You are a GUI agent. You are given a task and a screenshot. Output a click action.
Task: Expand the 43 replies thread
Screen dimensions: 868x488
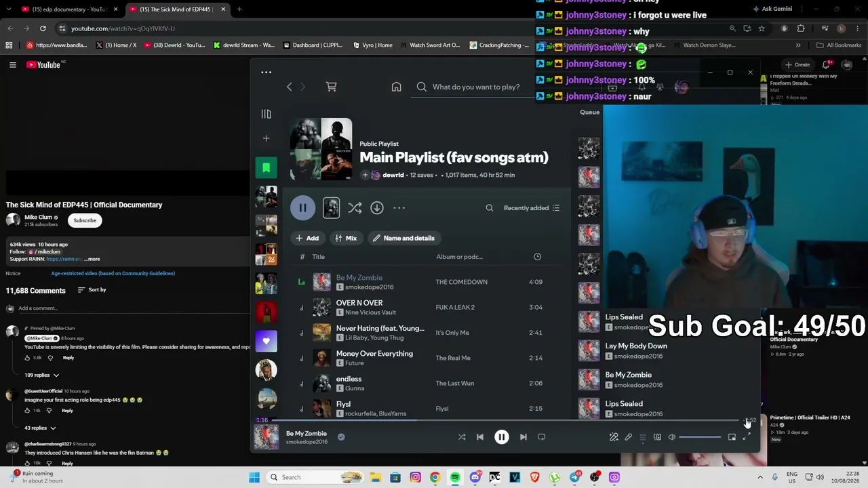click(x=40, y=428)
